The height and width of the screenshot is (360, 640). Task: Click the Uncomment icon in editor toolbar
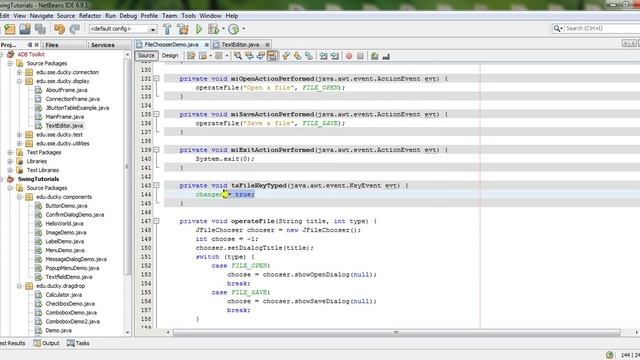click(386, 56)
